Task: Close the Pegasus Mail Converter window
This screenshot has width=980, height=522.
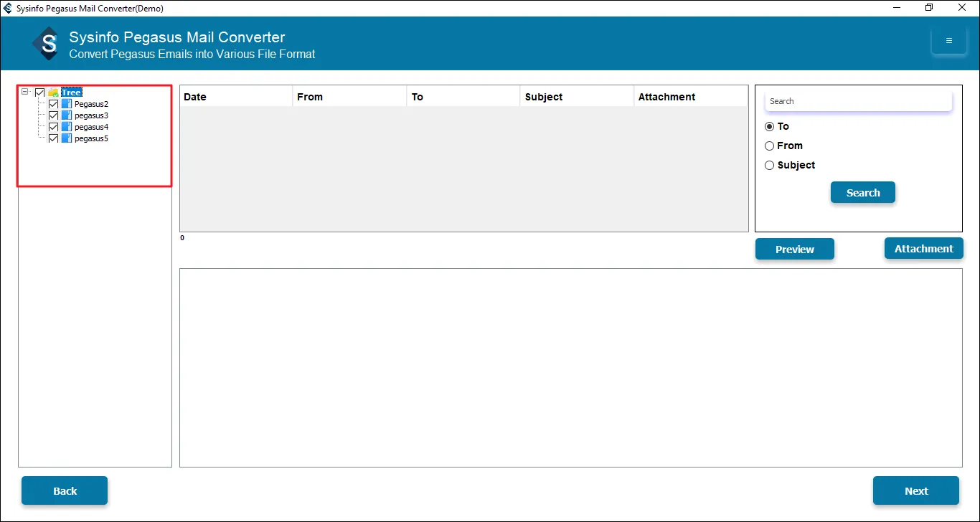Action: click(x=963, y=8)
